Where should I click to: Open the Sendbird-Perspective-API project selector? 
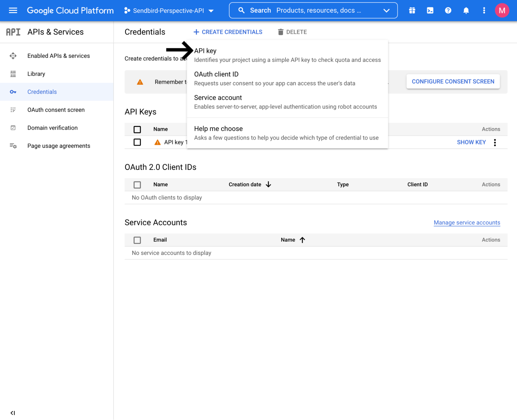click(x=169, y=11)
